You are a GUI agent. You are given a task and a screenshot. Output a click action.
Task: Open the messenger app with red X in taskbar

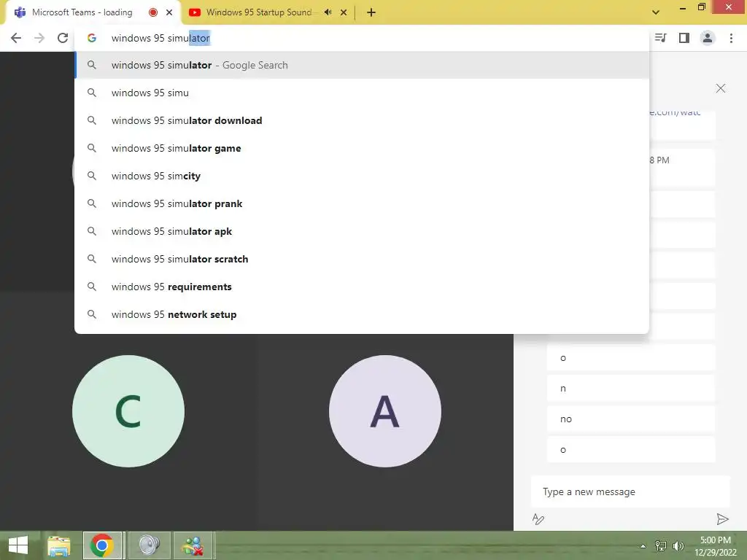tap(193, 545)
